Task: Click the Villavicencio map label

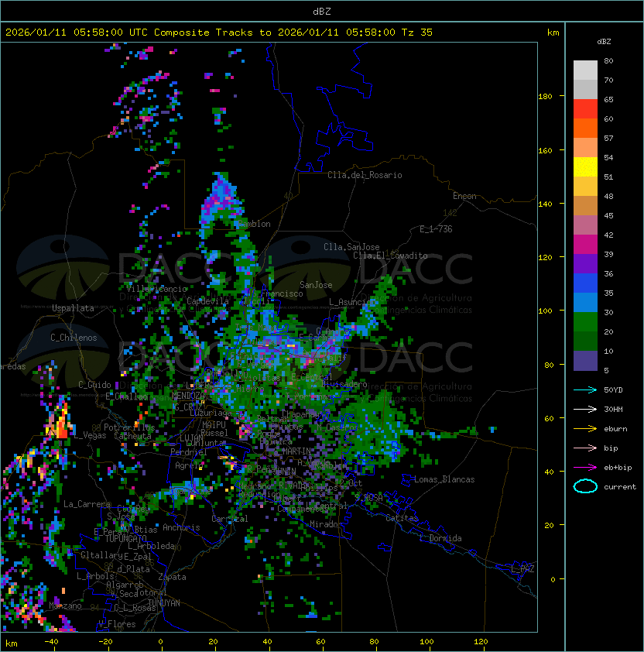Action: click(156, 289)
